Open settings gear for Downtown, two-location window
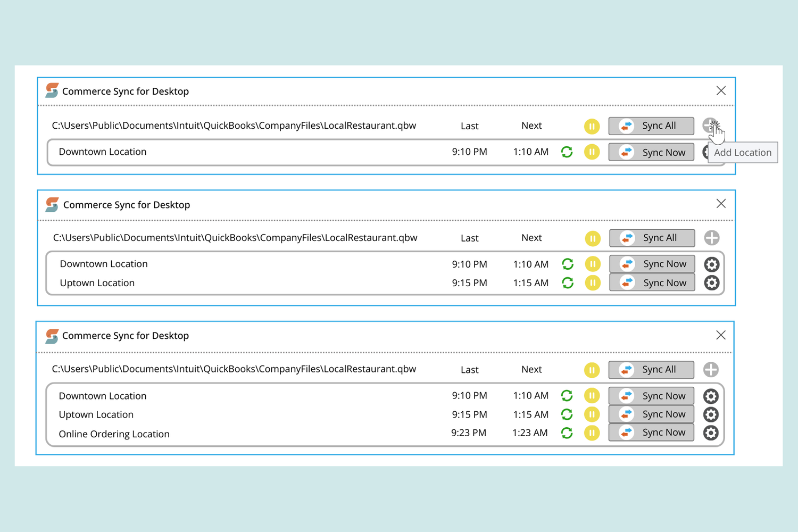This screenshot has width=798, height=532. click(x=712, y=264)
